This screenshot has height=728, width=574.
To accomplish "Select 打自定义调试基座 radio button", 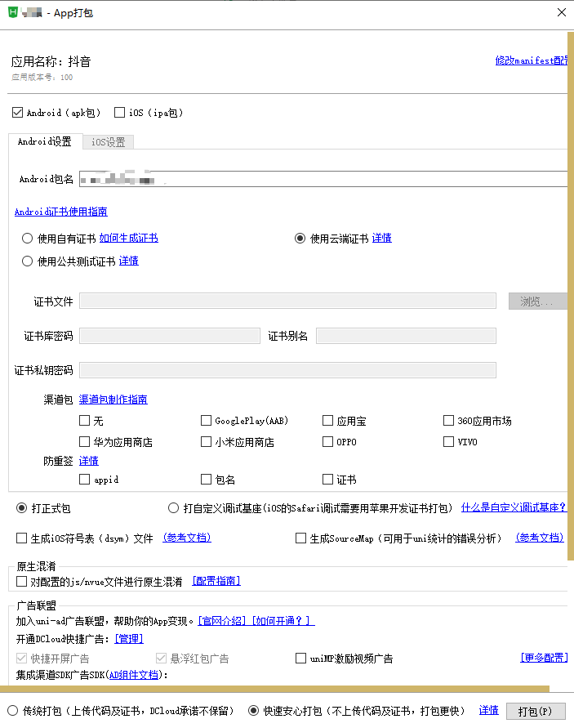I will pos(173,508).
